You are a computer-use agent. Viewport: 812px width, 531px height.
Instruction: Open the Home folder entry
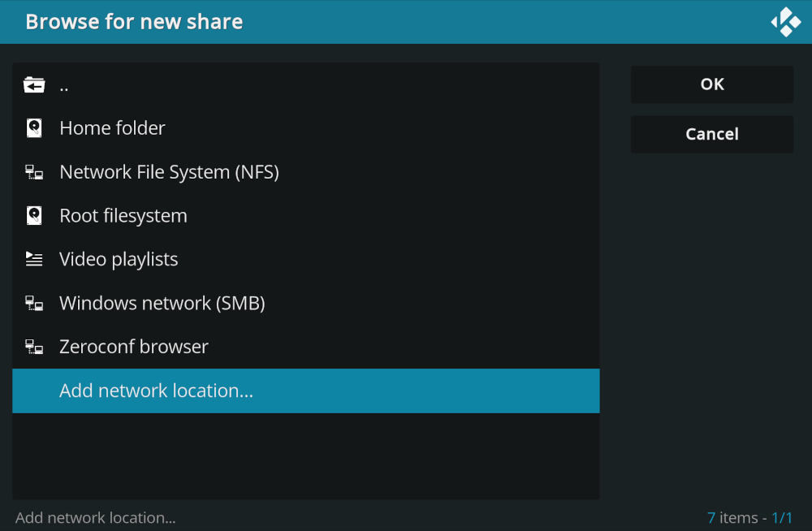click(112, 128)
